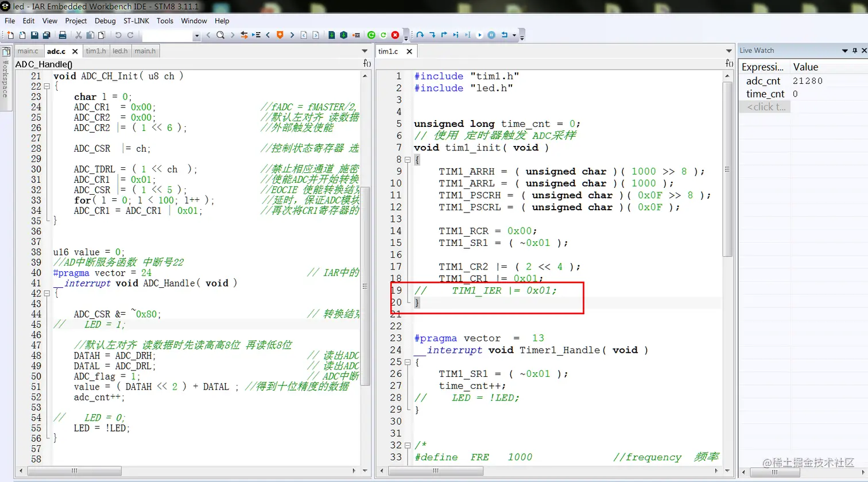Create a new document with toolbar icon
868x482 pixels.
(10, 35)
